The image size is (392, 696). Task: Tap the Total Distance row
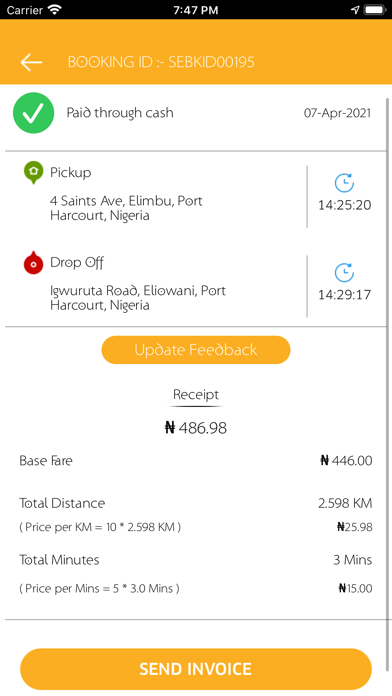point(196,503)
